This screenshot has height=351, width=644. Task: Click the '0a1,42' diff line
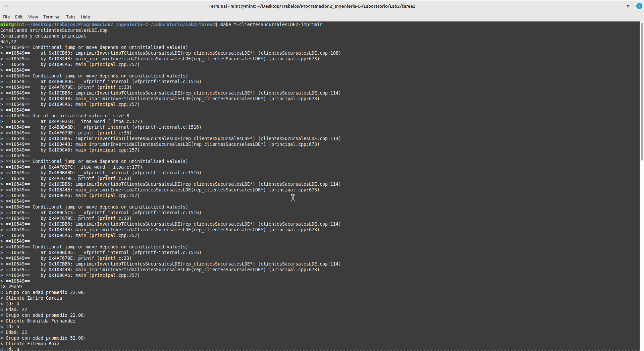8,42
